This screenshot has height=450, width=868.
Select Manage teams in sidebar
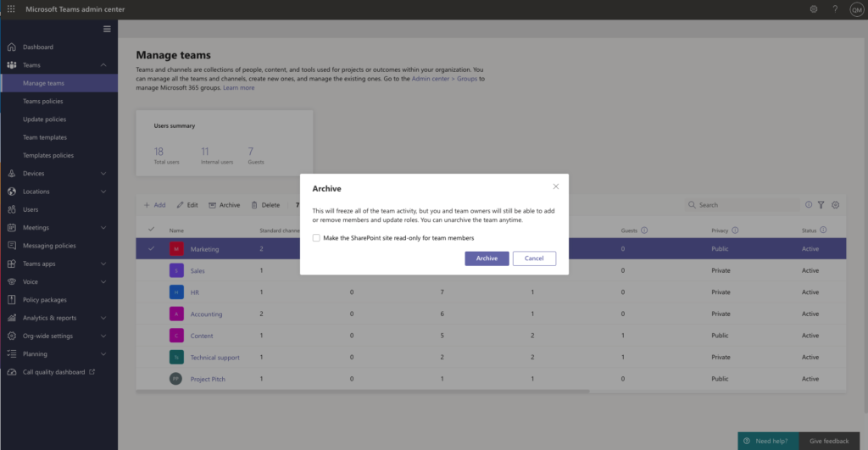coord(59,83)
